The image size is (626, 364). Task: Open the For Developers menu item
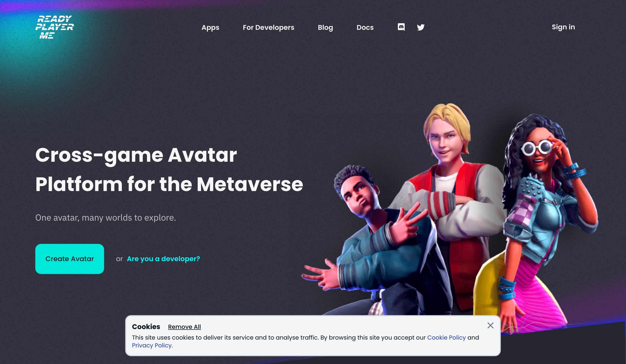point(268,27)
